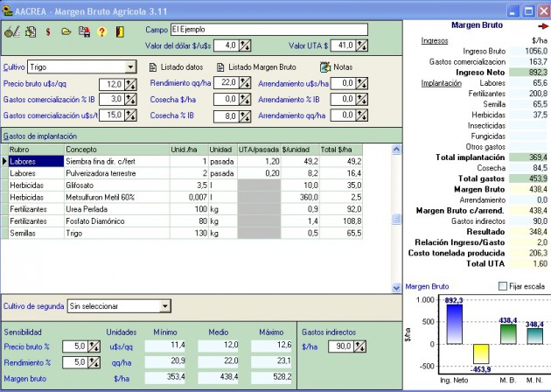Select the Fosfato Diamónico concept cell

(117, 221)
